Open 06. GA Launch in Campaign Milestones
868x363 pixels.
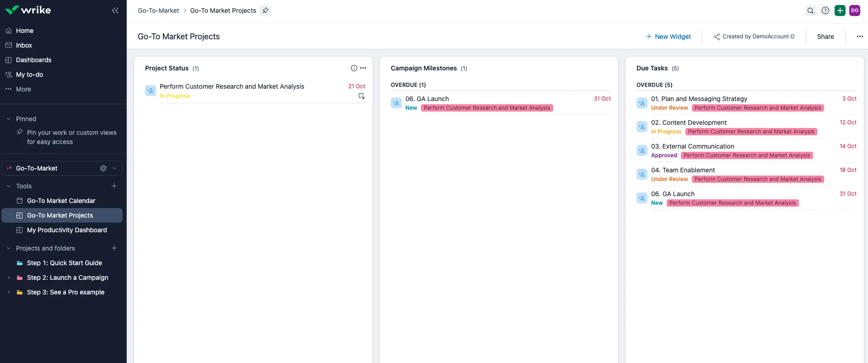[427, 99]
